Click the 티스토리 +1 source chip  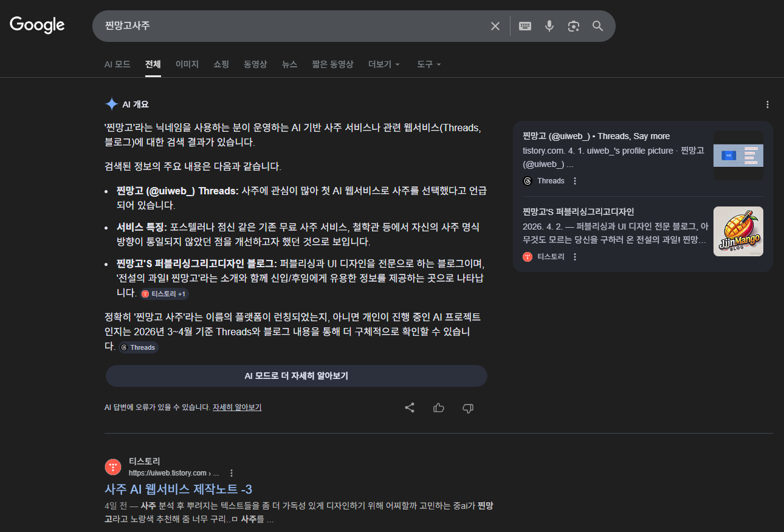click(x=165, y=294)
